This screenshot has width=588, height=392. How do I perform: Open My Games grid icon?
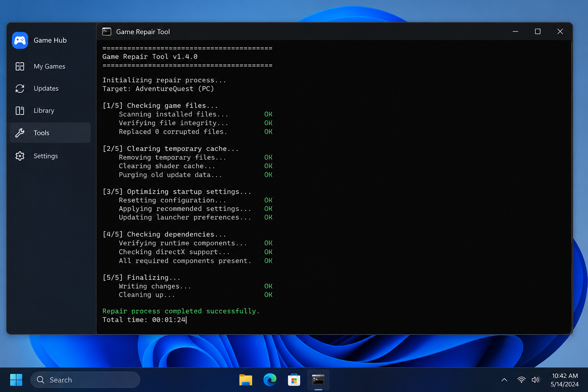coord(20,66)
